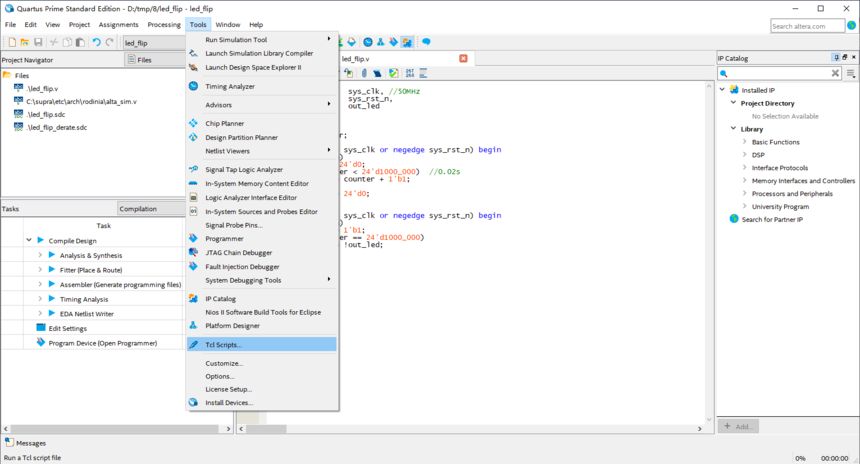Open the Files dropdown in Project Navigator

tap(155, 59)
